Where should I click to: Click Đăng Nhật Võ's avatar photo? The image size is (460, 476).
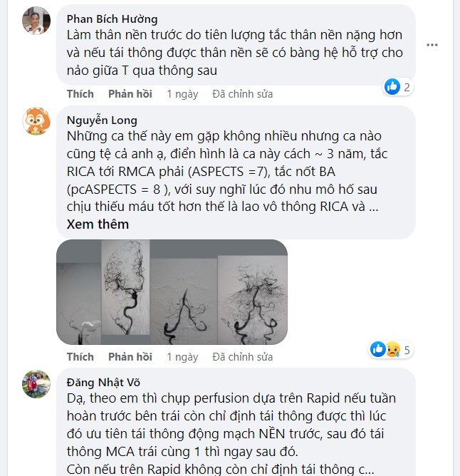(36, 384)
